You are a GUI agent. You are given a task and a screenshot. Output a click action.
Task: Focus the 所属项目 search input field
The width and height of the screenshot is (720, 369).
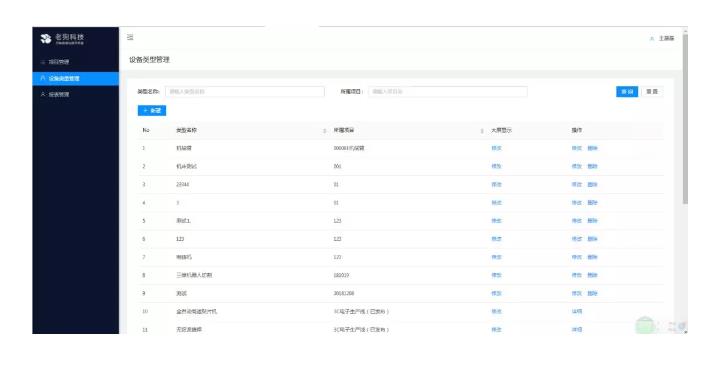coord(448,92)
